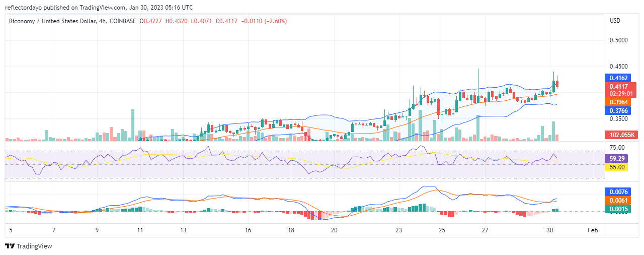Viewport: 644px width, 255px height.
Task: Click the orange 0.0061 signal label
Action: [x=618, y=201]
